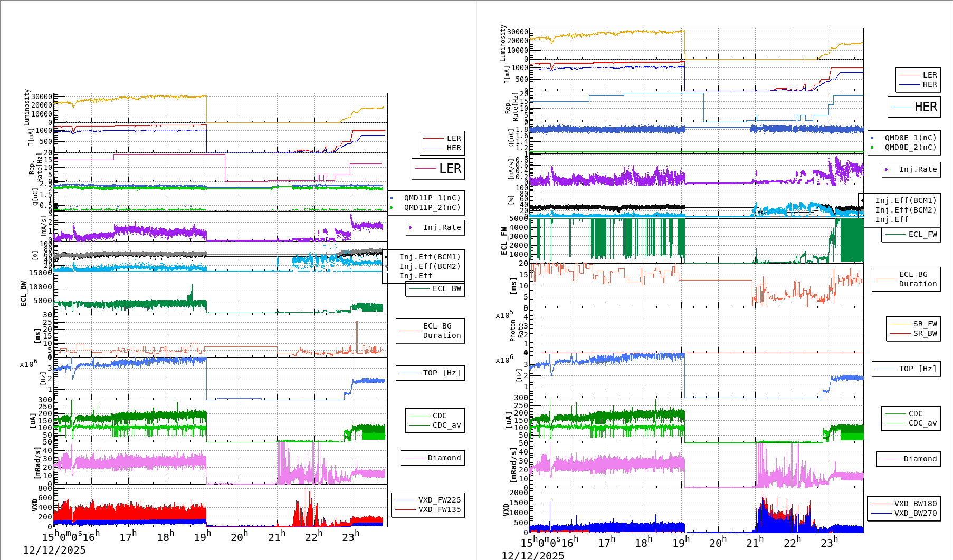Click the large LER legend box
Viewport: 953px width, 560px height.
point(439,169)
